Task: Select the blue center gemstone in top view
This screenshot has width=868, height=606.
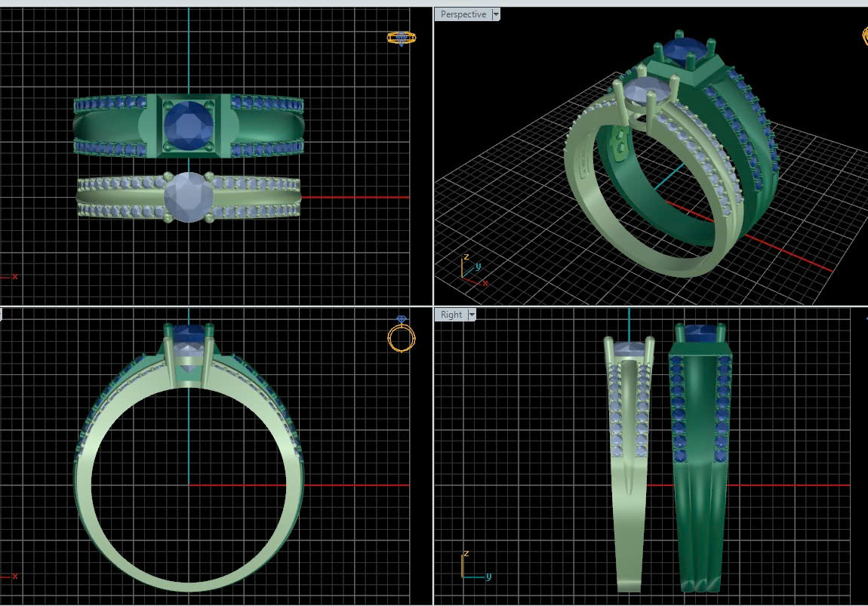Action: [x=189, y=125]
